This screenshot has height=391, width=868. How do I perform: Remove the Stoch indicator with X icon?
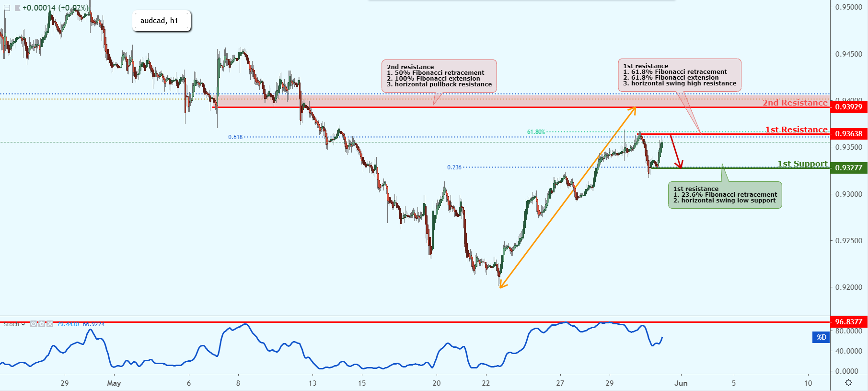50,324
